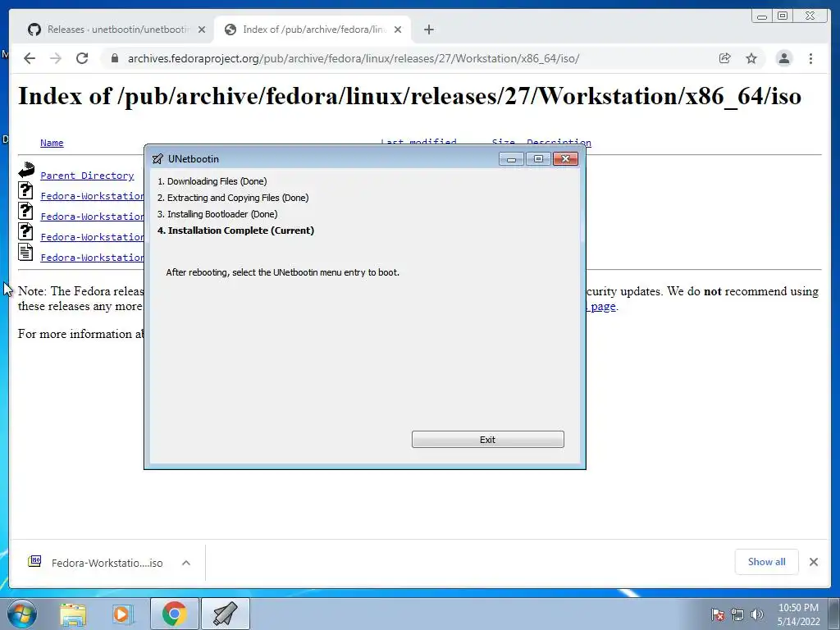
Task: Click Chrome taskbar icon
Action: pyautogui.click(x=175, y=614)
